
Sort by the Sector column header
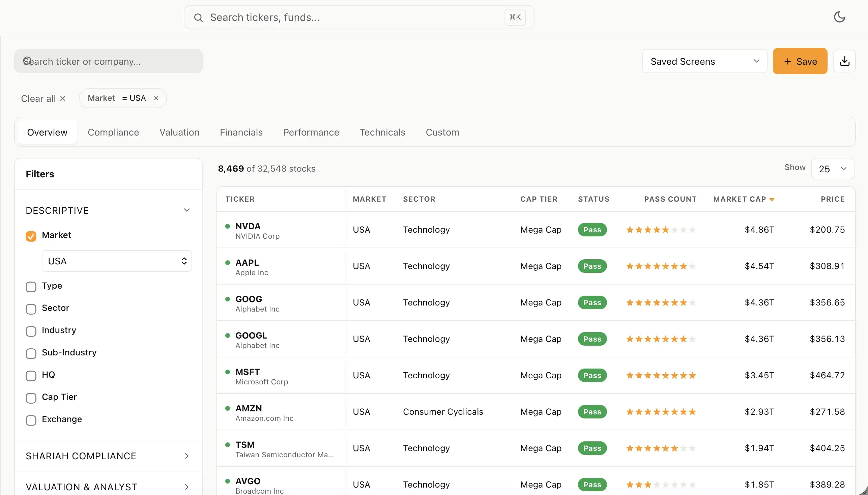coord(419,199)
